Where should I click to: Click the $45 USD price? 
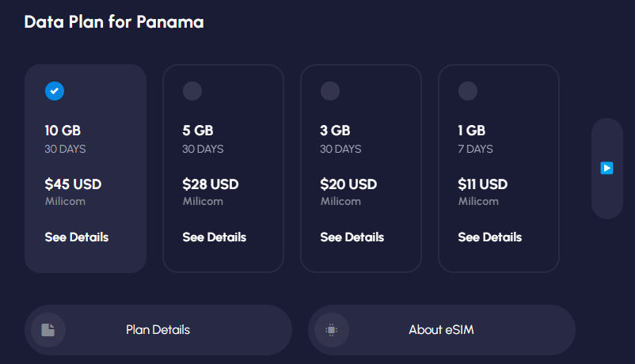[73, 184]
